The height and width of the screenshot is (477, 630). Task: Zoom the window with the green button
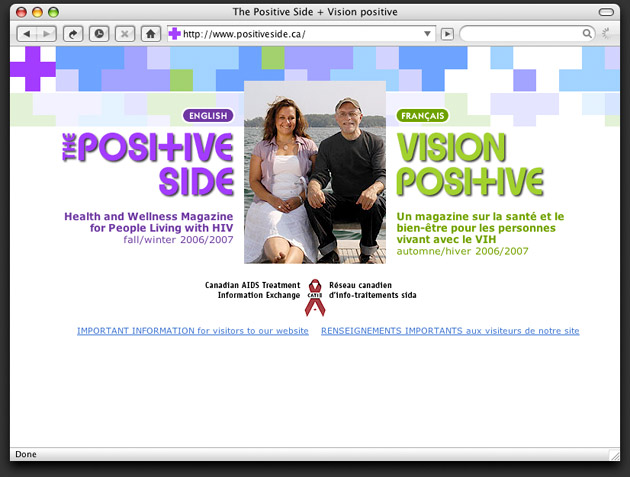coord(53,12)
